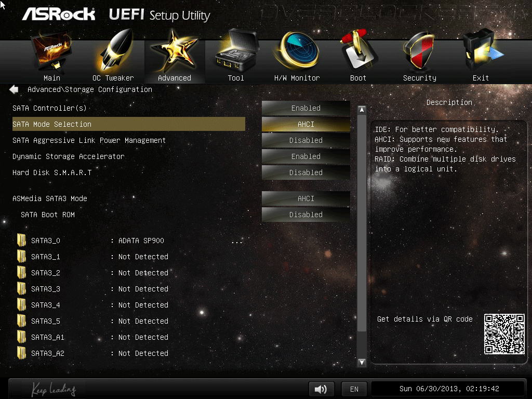The height and width of the screenshot is (399, 532).
Task: Click Not Detected for SATA3_A2
Action: (143, 353)
